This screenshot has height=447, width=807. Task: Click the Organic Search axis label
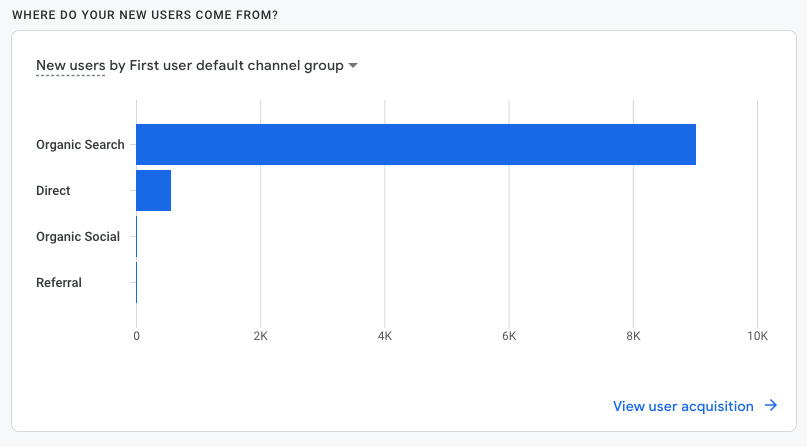pyautogui.click(x=80, y=144)
